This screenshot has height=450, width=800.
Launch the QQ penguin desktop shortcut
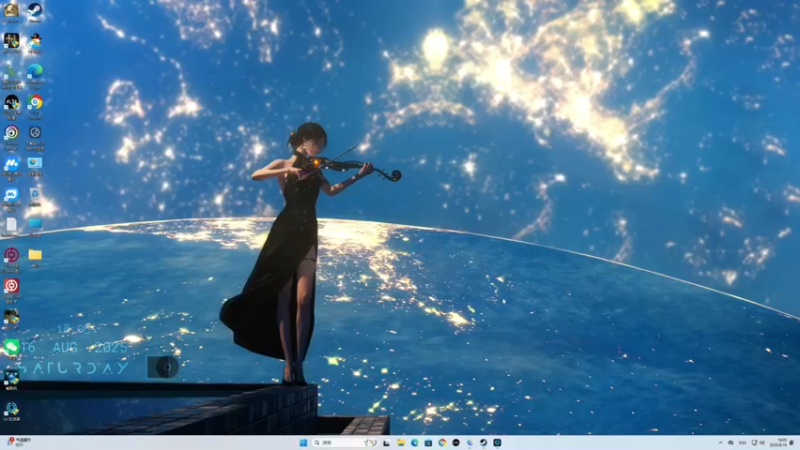[x=35, y=42]
